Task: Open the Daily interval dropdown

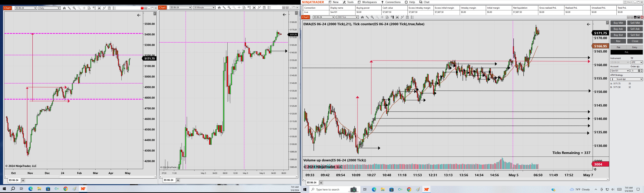Action: pos(50,8)
